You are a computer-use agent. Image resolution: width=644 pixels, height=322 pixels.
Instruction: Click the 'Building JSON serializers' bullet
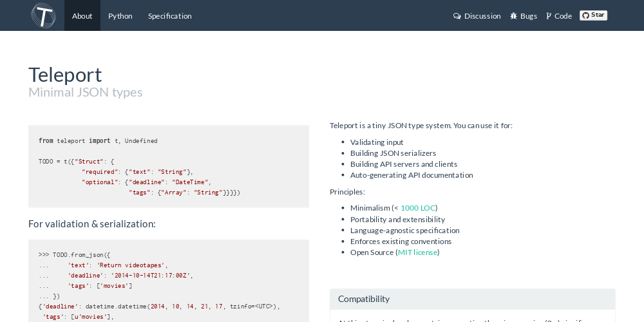coord(393,153)
